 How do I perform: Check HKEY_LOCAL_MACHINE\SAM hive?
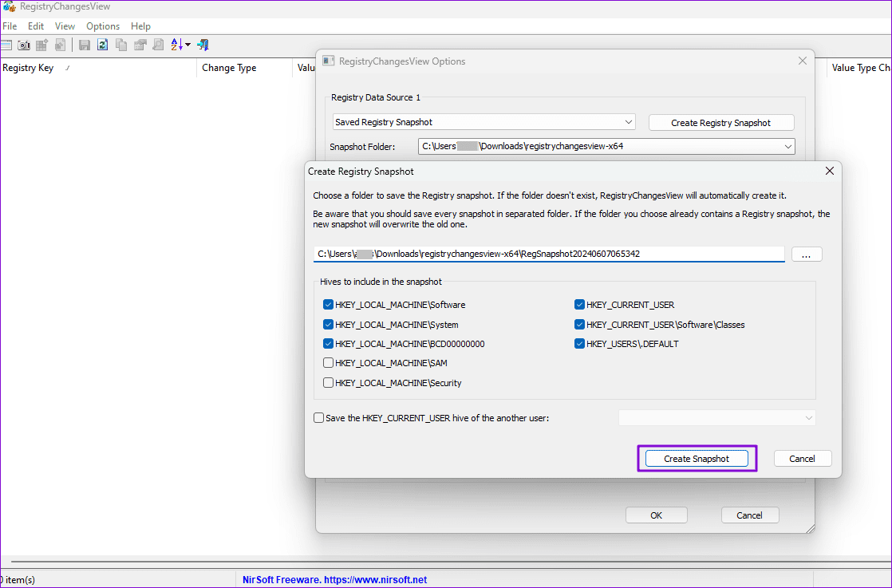click(328, 363)
